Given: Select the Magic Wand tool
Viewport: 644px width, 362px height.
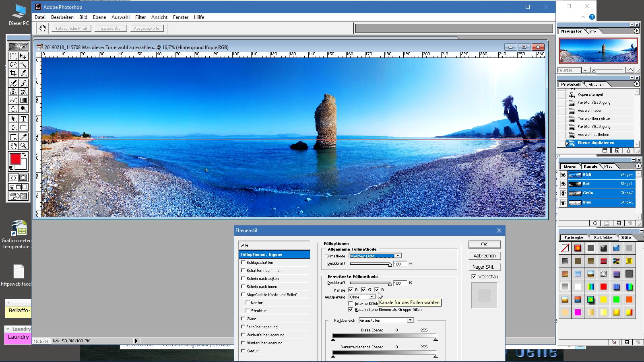Looking at the screenshot, I should pos(23,65).
